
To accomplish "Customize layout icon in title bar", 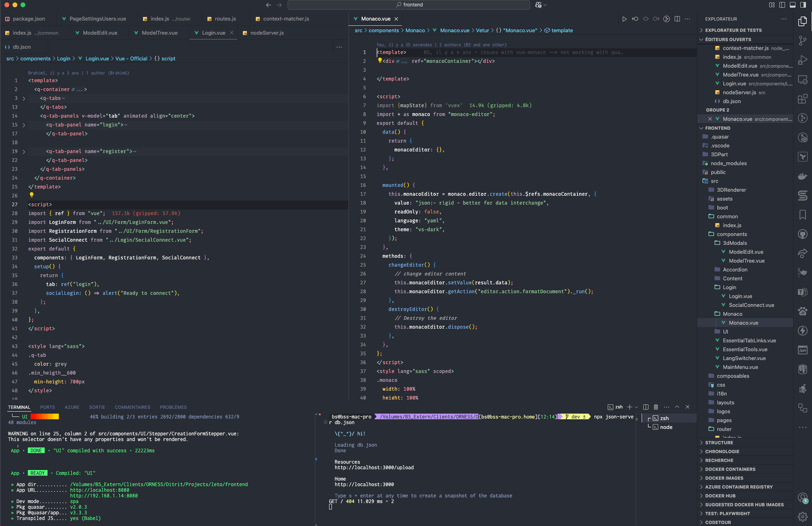I will tap(772, 5).
